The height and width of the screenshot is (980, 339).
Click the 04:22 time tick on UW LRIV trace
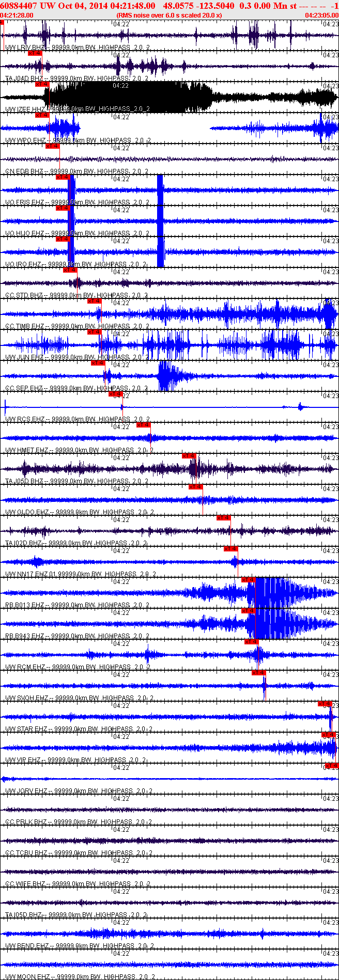[x=121, y=24]
